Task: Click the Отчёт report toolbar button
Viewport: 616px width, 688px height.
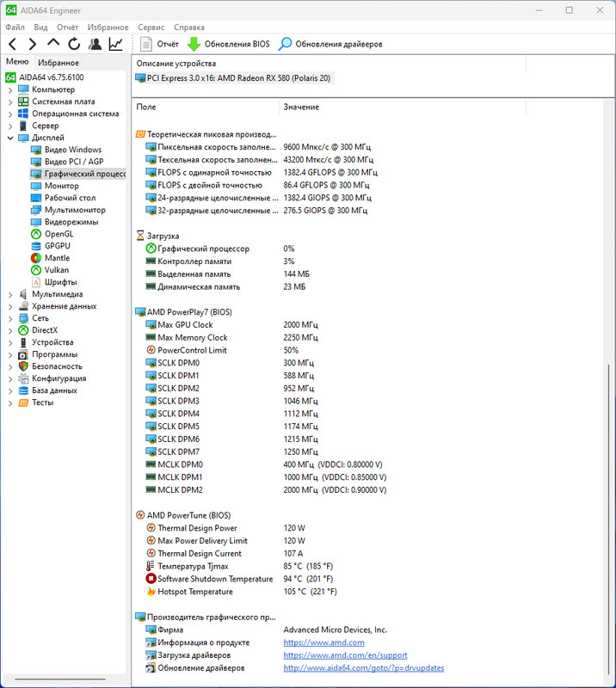Action: [x=159, y=44]
